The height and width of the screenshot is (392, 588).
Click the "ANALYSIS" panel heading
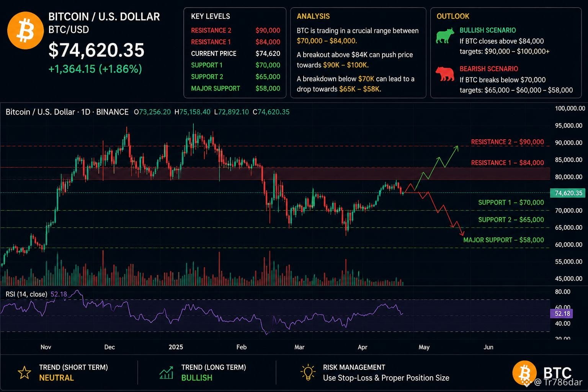click(x=313, y=16)
